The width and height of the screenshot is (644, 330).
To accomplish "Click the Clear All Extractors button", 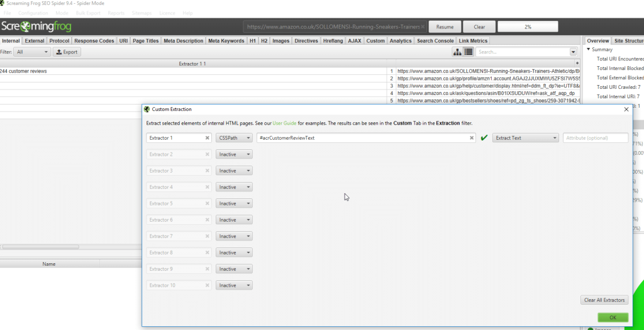I will [604, 300].
